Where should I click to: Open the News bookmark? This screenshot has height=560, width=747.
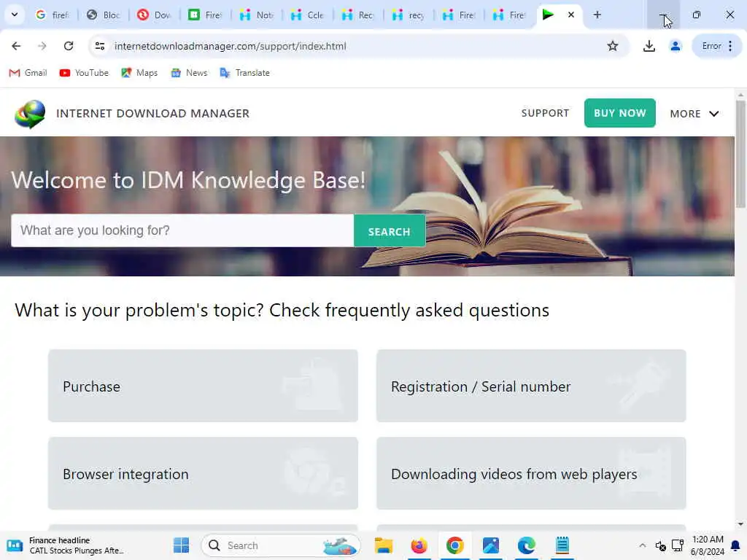click(189, 73)
